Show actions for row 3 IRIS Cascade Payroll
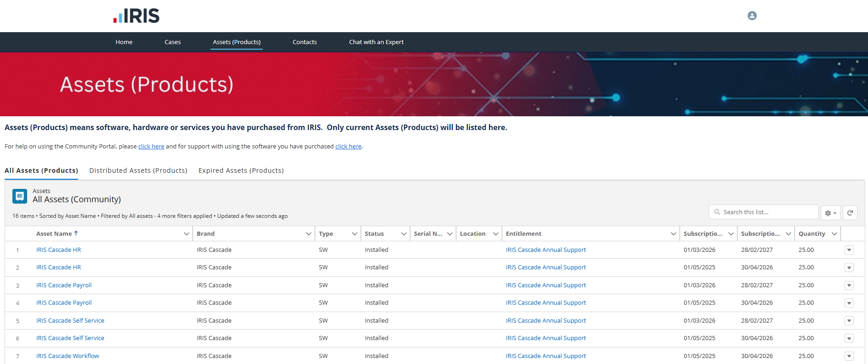This screenshot has height=364, width=868. pos(849,285)
